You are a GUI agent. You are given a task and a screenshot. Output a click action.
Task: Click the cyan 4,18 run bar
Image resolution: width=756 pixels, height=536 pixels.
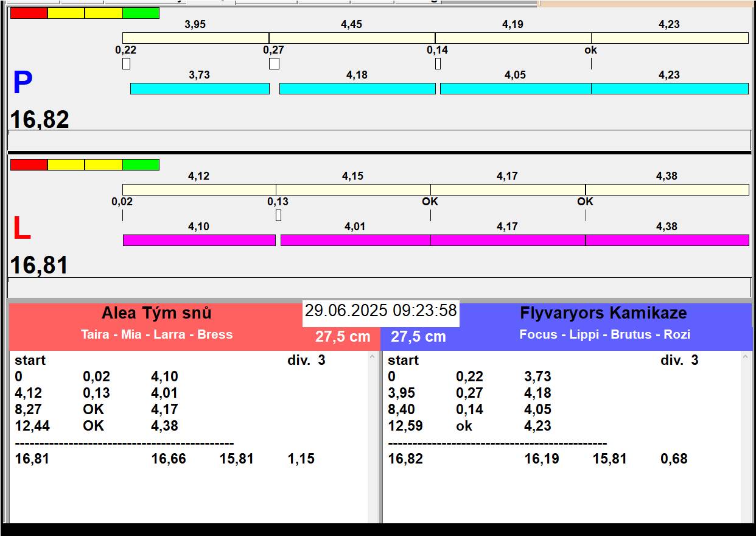357,88
